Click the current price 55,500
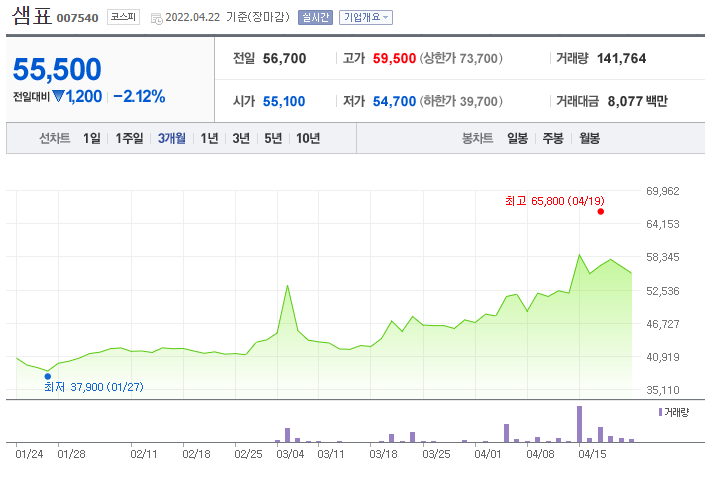The height and width of the screenshot is (483, 705). 57,69
